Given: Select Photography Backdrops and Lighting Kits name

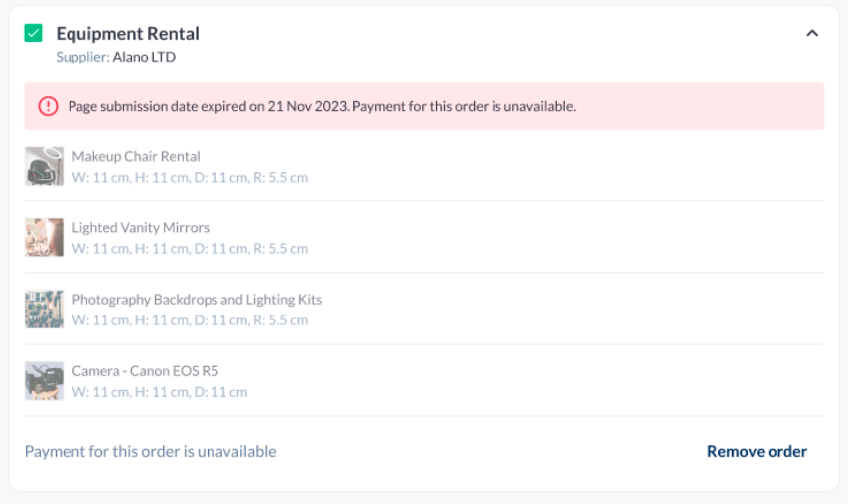Looking at the screenshot, I should click(197, 299).
